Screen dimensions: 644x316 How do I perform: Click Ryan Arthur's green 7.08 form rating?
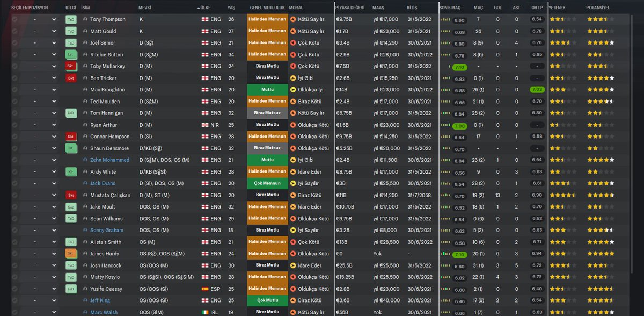point(459,126)
